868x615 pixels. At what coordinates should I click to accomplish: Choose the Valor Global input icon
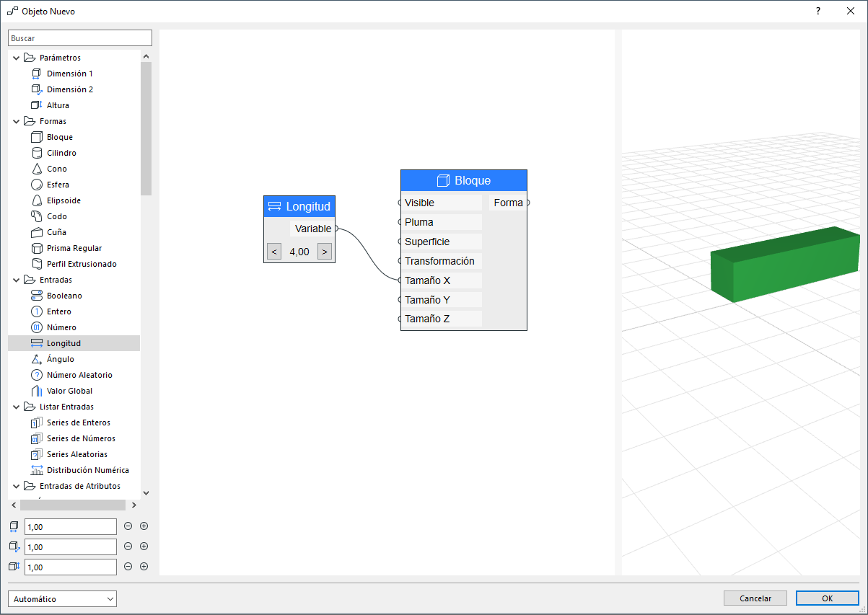[x=38, y=391]
